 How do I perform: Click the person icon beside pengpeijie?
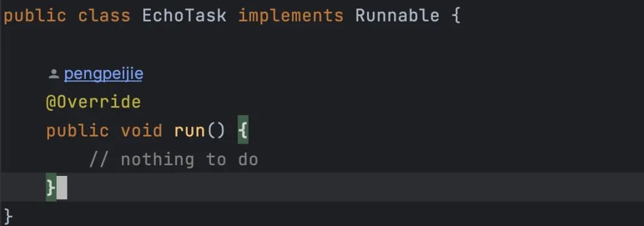[54, 75]
